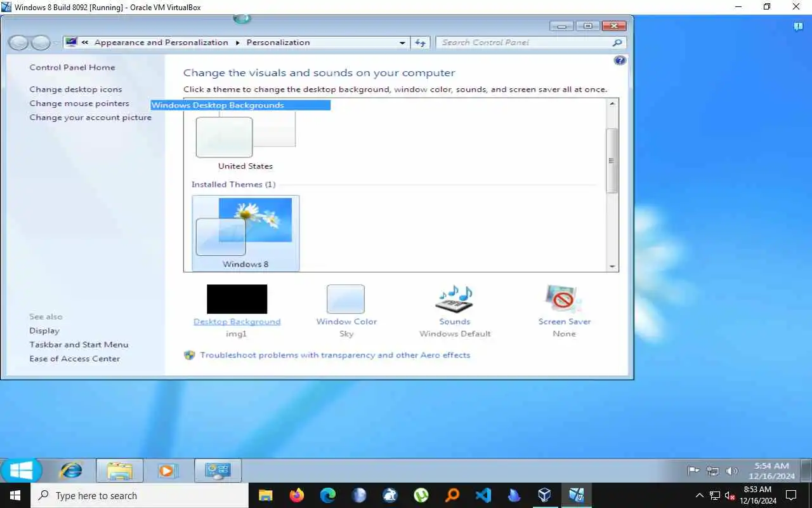This screenshot has width=812, height=508.
Task: Open Control Panel Home link
Action: (72, 67)
